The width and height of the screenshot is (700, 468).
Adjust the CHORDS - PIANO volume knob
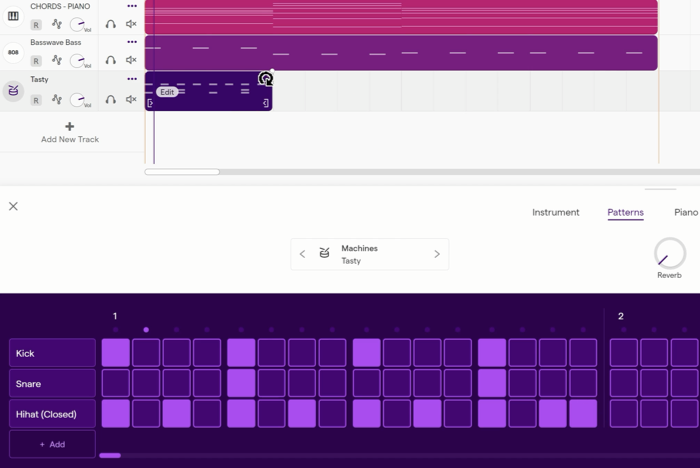pyautogui.click(x=78, y=24)
